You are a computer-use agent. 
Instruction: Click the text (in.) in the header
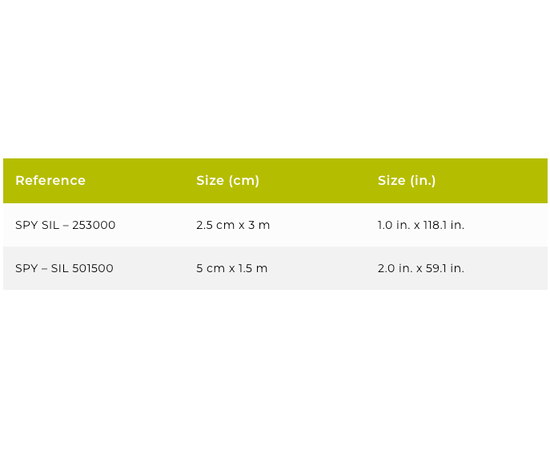[423, 181]
